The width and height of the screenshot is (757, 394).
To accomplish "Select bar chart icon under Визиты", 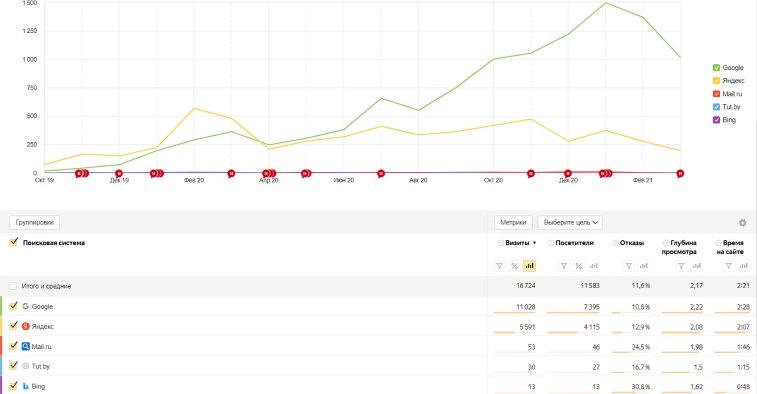I will point(530,266).
